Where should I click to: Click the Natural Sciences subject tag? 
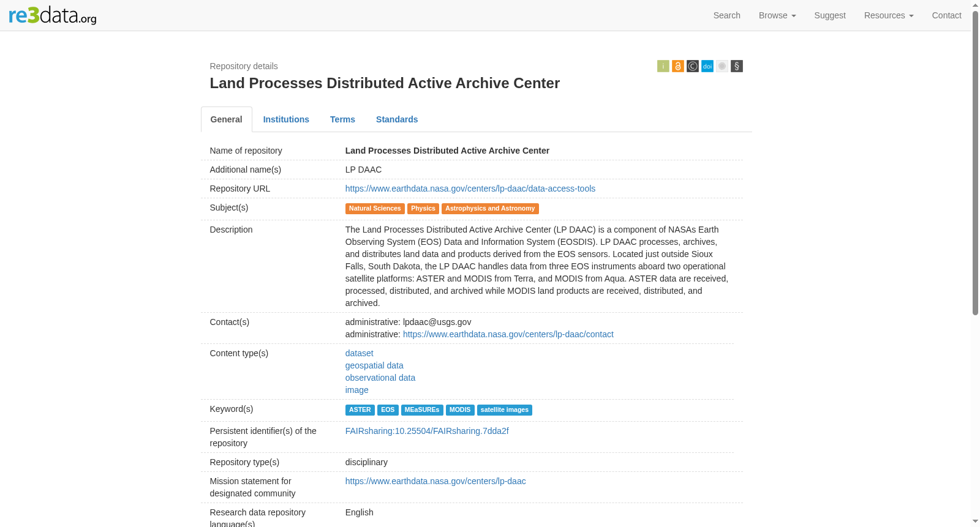click(375, 209)
